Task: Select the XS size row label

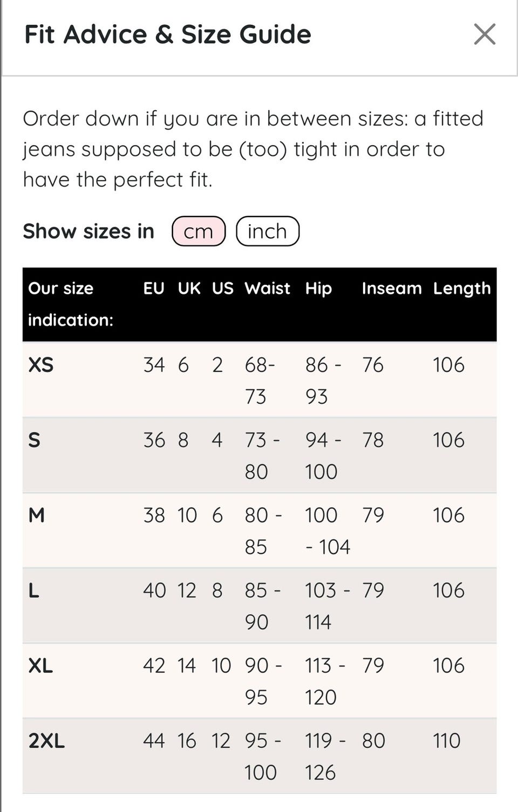Action: (41, 365)
